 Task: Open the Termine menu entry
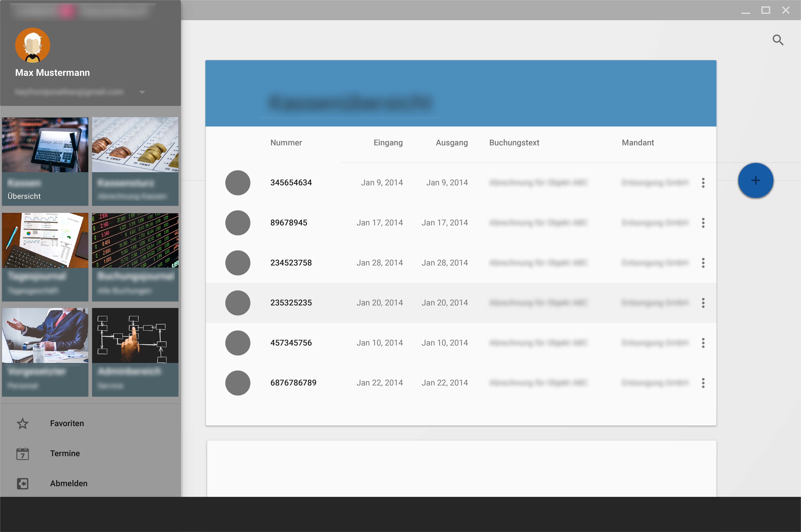65,454
